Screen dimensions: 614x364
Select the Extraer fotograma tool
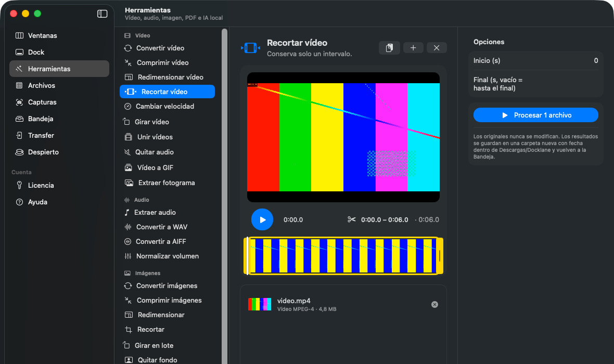[167, 183]
